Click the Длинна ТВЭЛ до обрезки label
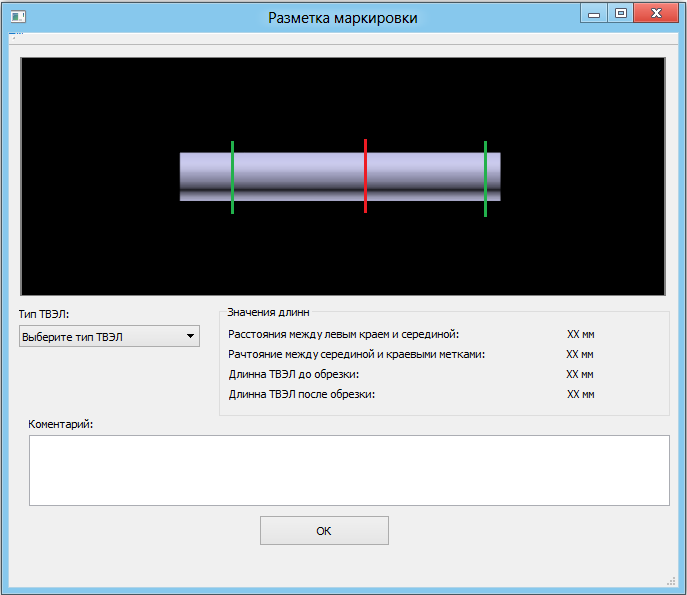The height and width of the screenshot is (595, 687). pos(294,374)
